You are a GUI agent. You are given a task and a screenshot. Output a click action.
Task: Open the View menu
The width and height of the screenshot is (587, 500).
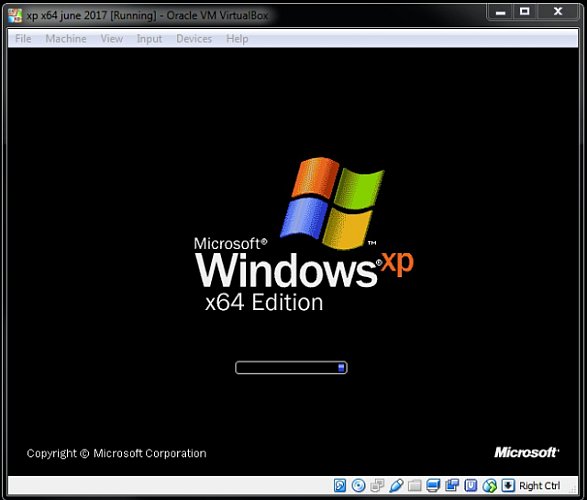coord(112,39)
